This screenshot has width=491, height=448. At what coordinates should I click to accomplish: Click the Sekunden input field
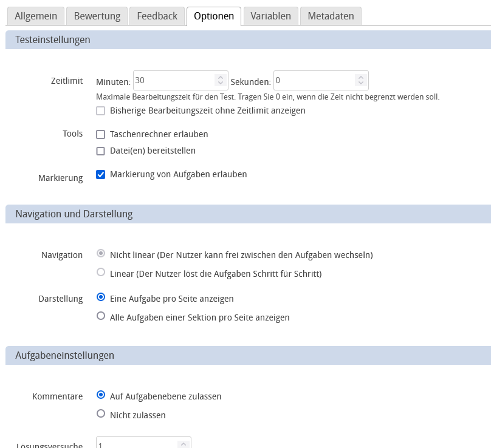(x=313, y=80)
